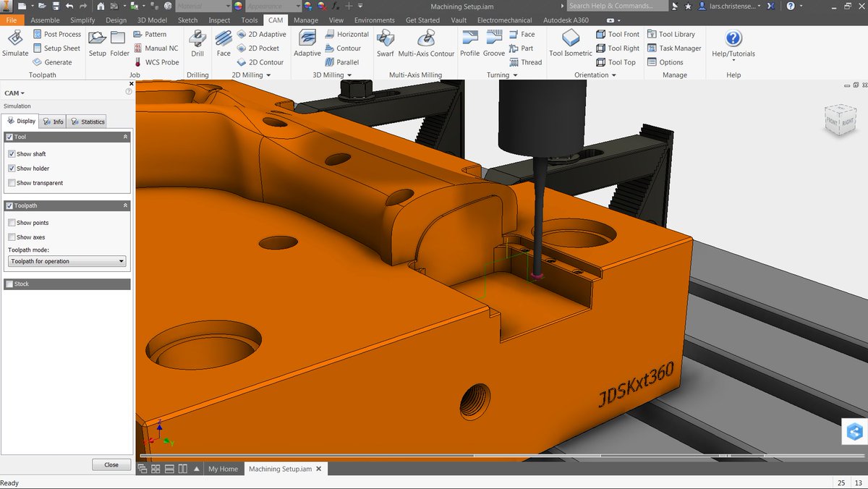Close the simulation panel with Close button
The image size is (868, 489).
(111, 464)
